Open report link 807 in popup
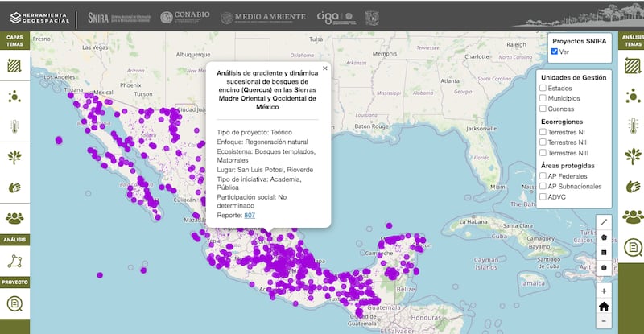This screenshot has width=644, height=334. (250, 215)
